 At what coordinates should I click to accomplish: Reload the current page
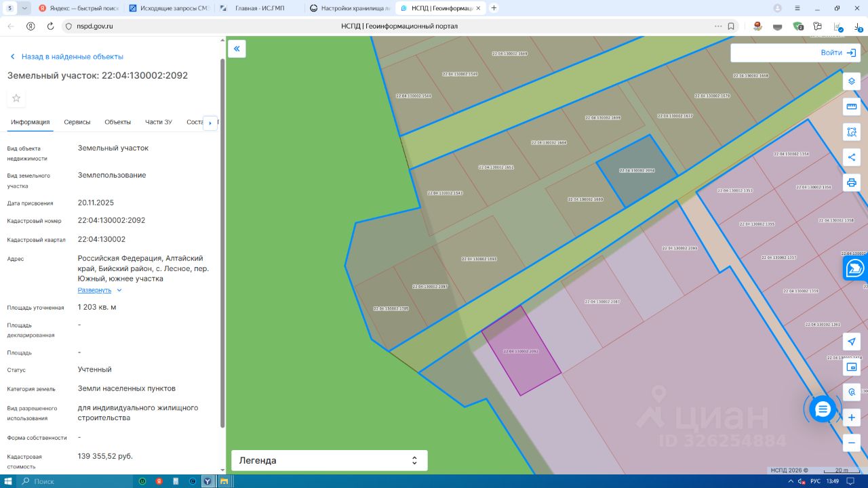click(x=50, y=26)
